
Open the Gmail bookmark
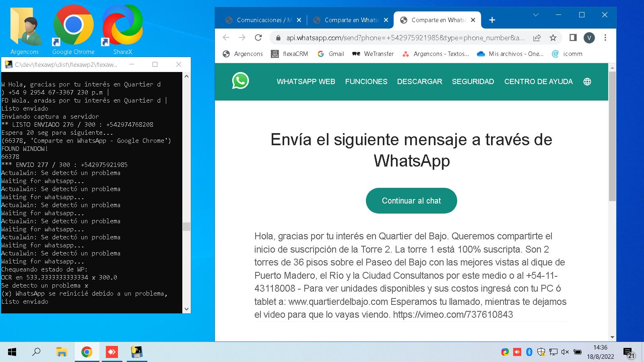point(331,54)
